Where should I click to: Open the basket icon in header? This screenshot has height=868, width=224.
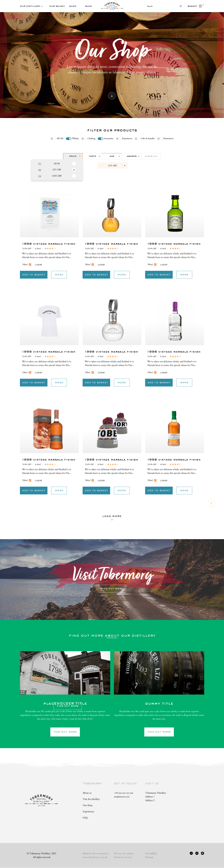[200, 6]
